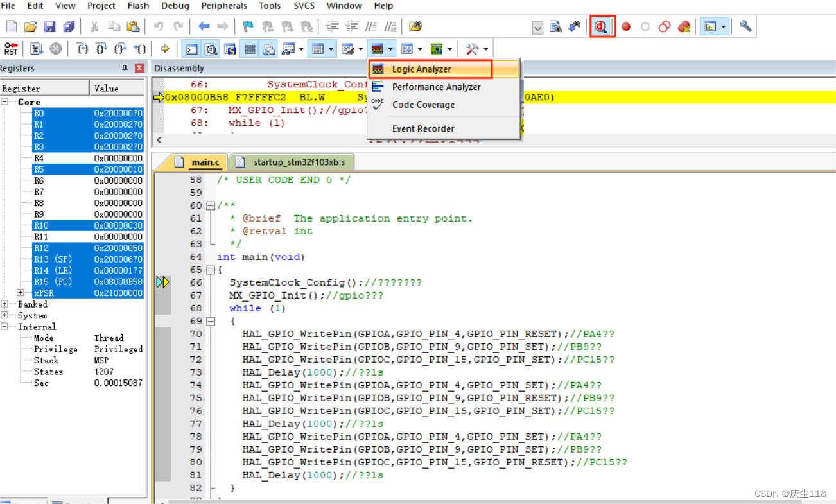Open the SVCS menu
The image size is (836, 504).
click(304, 6)
